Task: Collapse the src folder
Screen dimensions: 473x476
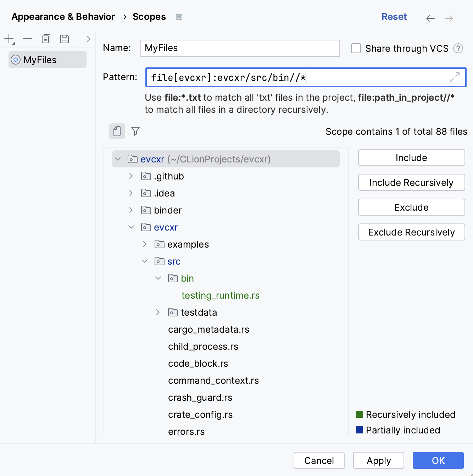Action: (145, 261)
